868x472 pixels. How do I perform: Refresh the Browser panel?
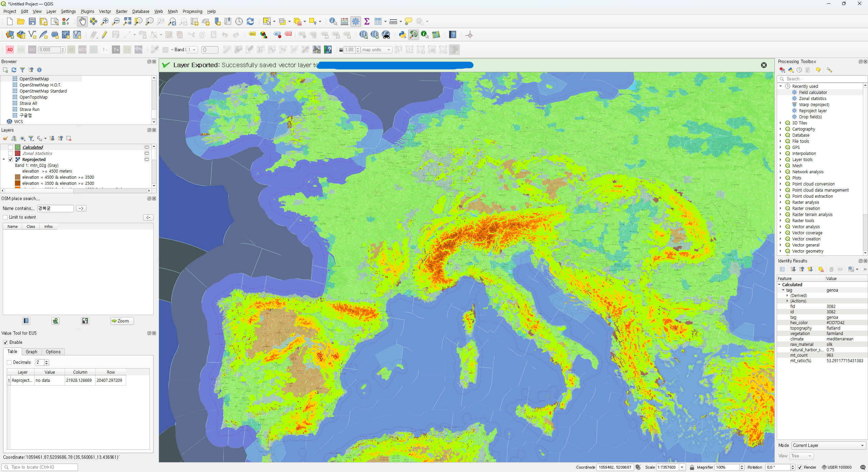pos(14,70)
